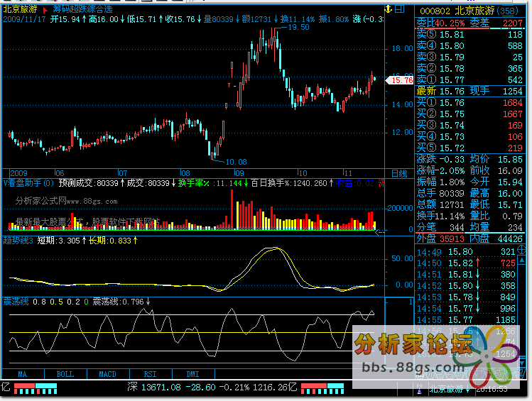Click the 14:49 15.80 tick row
The width and height of the screenshot is (532, 401).
click(x=466, y=252)
